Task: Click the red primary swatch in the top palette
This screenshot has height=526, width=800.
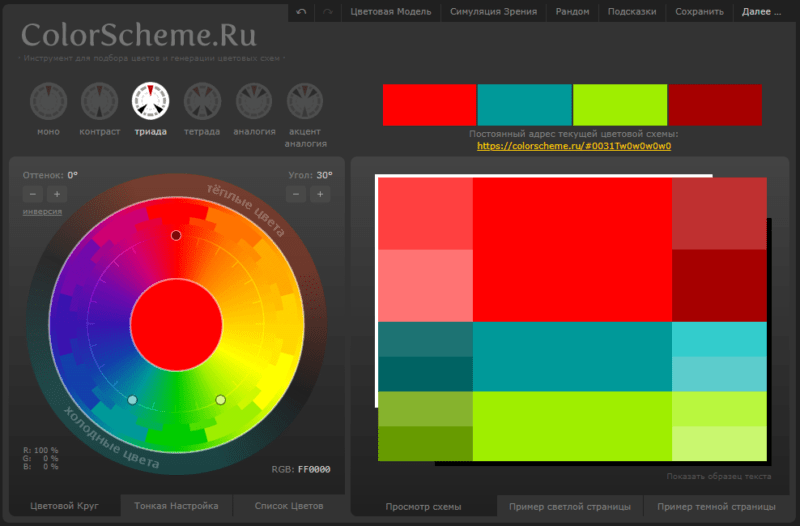Action: point(430,105)
